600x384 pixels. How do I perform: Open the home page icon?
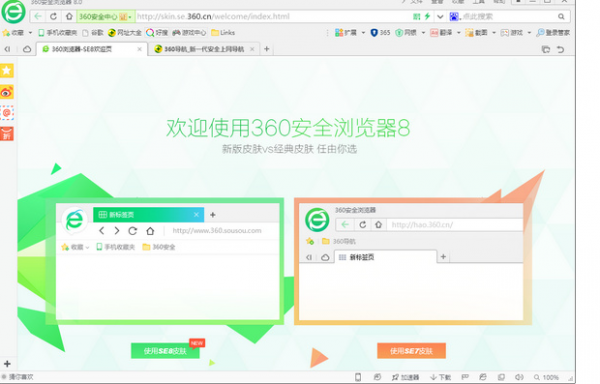(69, 16)
